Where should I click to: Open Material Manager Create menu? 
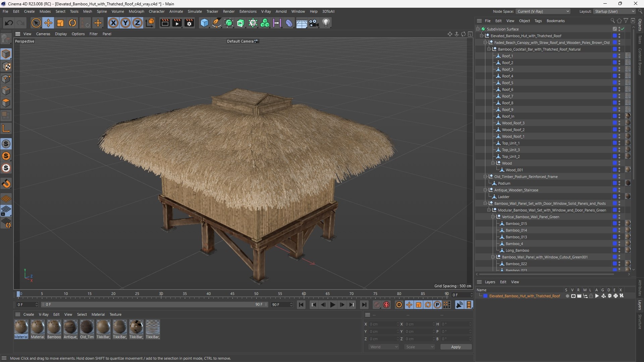click(x=29, y=314)
